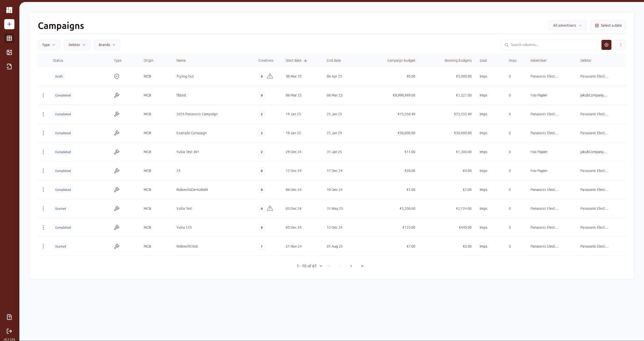Click the plus icon in the sidebar
644x341 pixels.
(9, 24)
